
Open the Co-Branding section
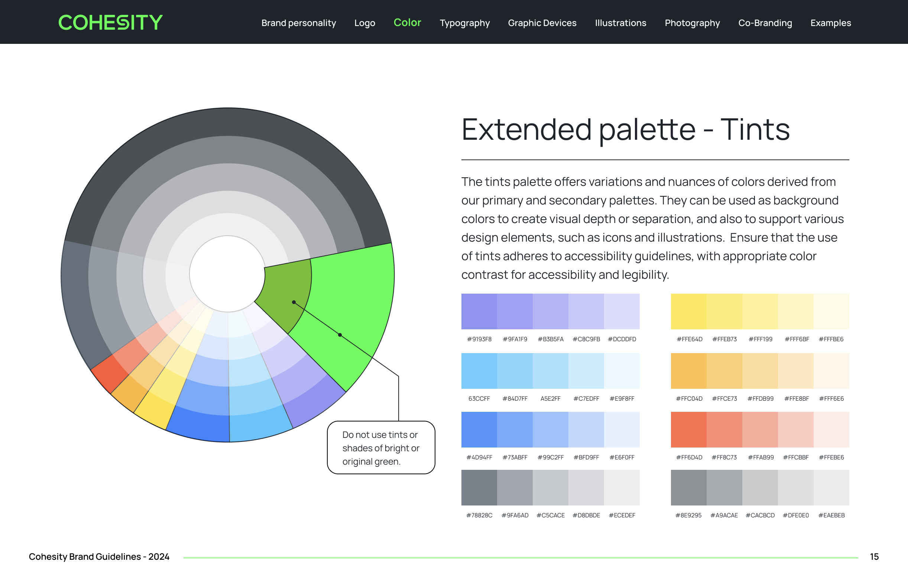pyautogui.click(x=765, y=23)
